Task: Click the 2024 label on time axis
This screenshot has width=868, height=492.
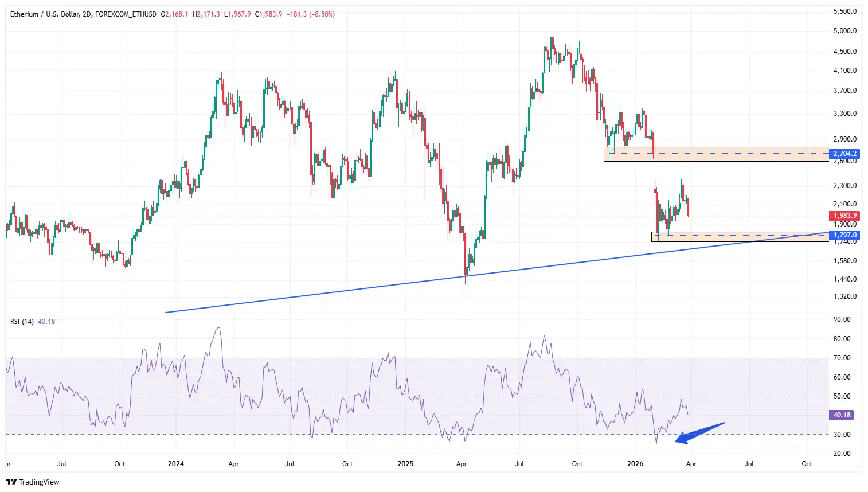Action: coord(176,464)
